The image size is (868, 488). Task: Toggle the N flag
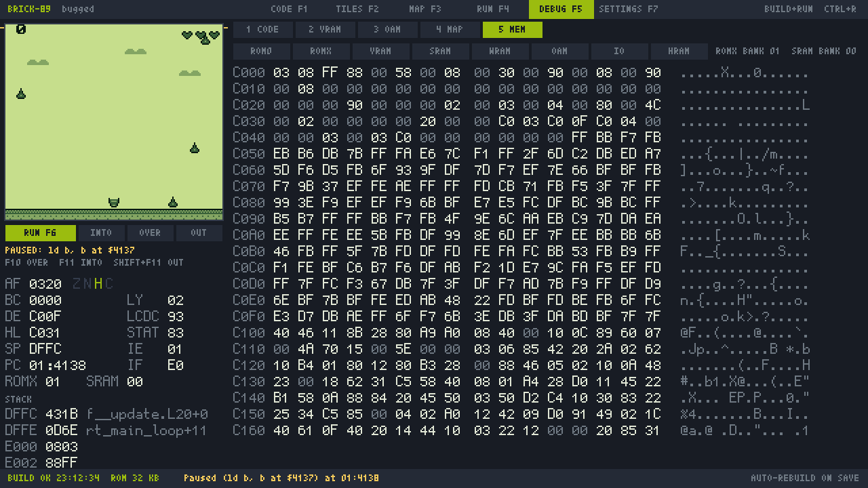[x=87, y=284]
